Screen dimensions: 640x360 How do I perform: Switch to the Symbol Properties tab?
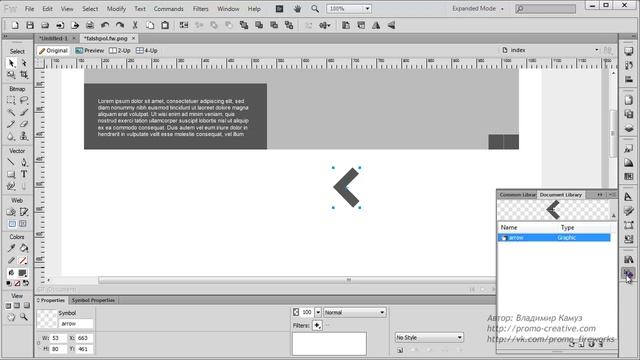93,300
